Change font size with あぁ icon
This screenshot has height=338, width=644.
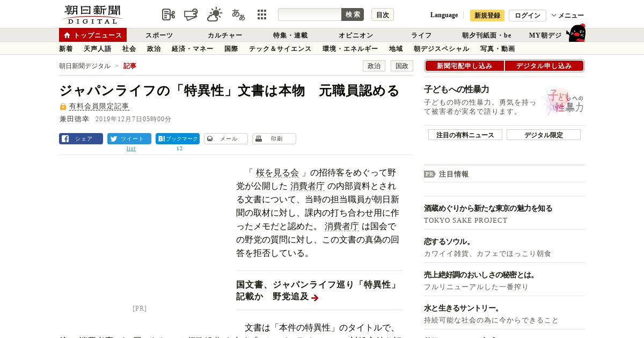[238, 14]
